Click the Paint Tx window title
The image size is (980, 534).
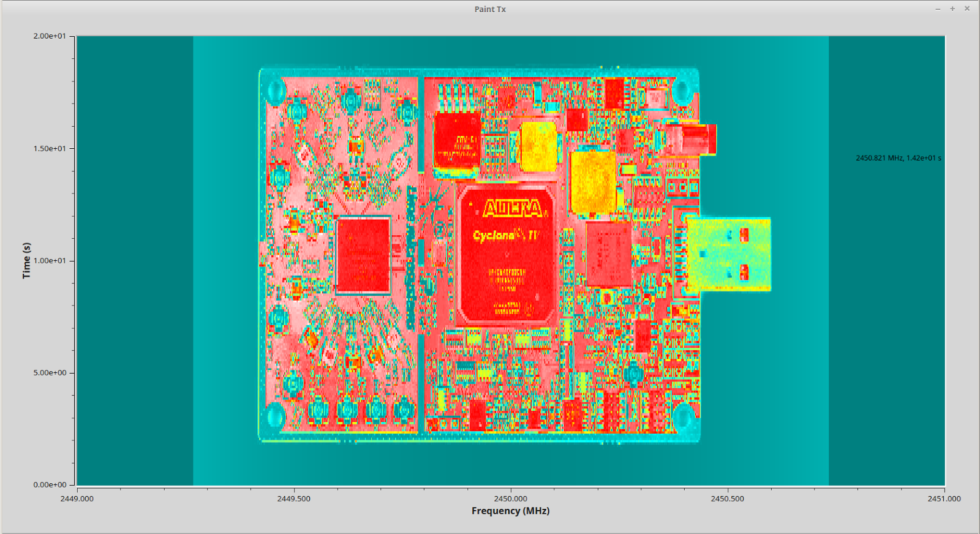[490, 9]
